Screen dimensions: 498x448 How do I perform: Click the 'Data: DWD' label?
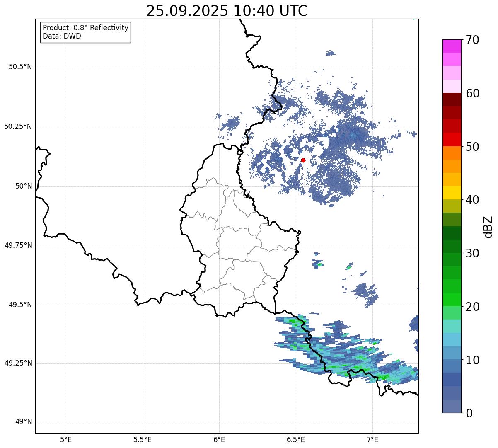(62, 36)
